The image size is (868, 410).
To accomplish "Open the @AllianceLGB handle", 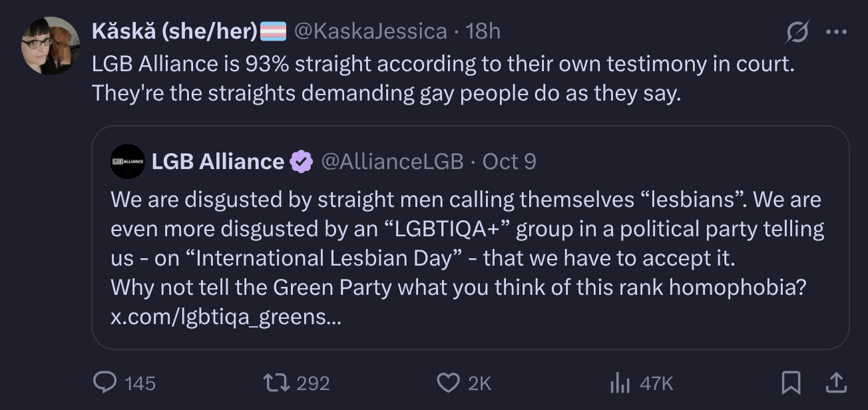I will click(392, 161).
